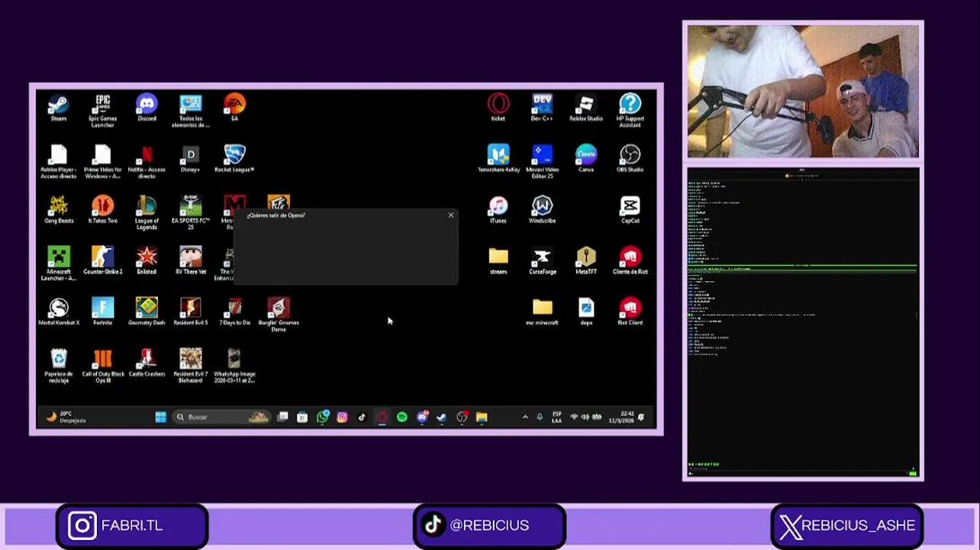Select the Resident Evil 5 icon

190,312
